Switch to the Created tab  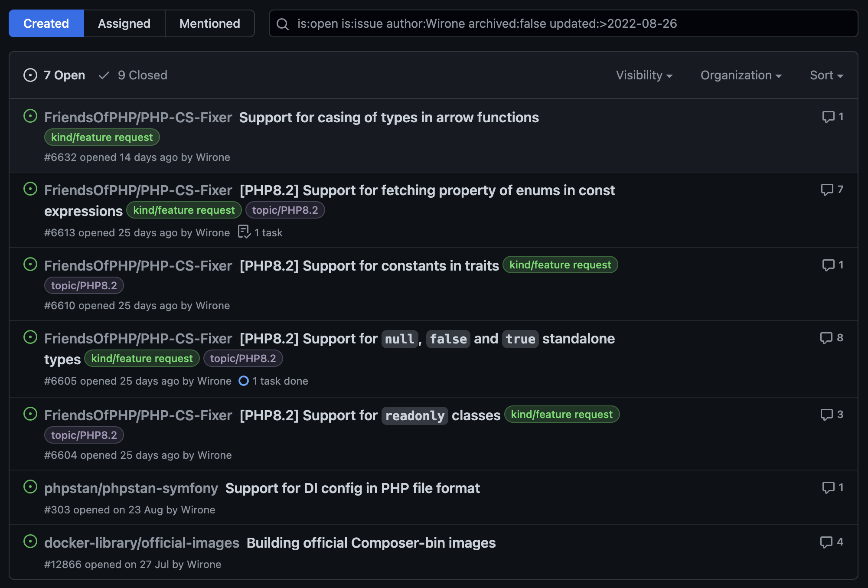click(x=46, y=23)
